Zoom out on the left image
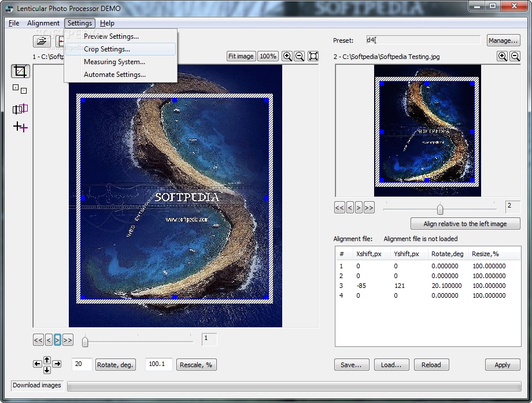 (x=300, y=56)
